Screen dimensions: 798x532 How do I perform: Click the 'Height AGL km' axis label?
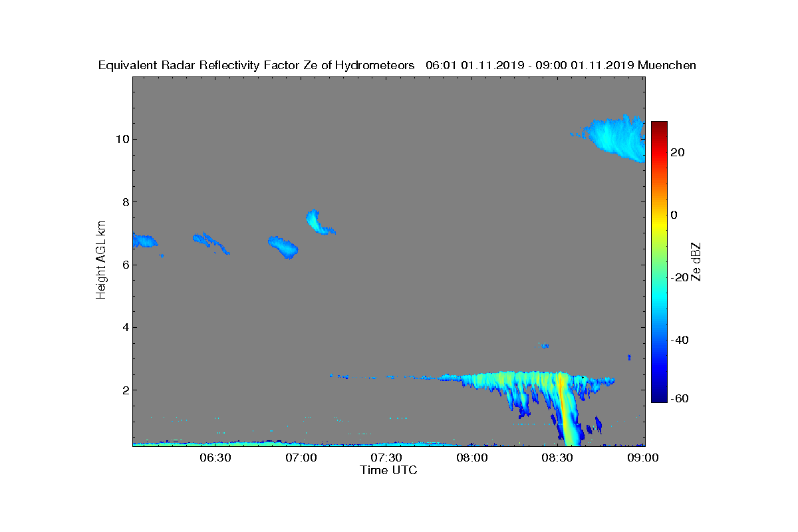(x=101, y=261)
